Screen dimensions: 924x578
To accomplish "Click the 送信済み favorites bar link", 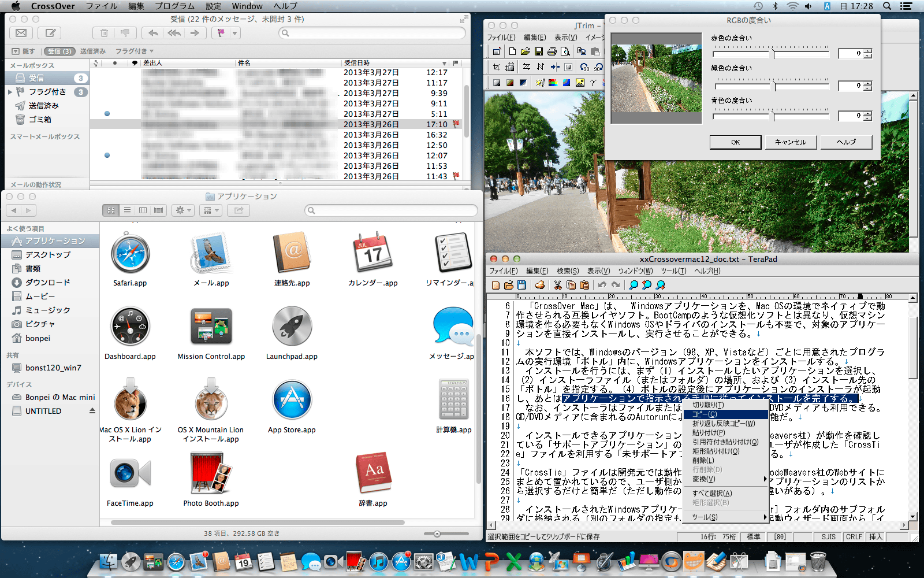I will coord(93,51).
